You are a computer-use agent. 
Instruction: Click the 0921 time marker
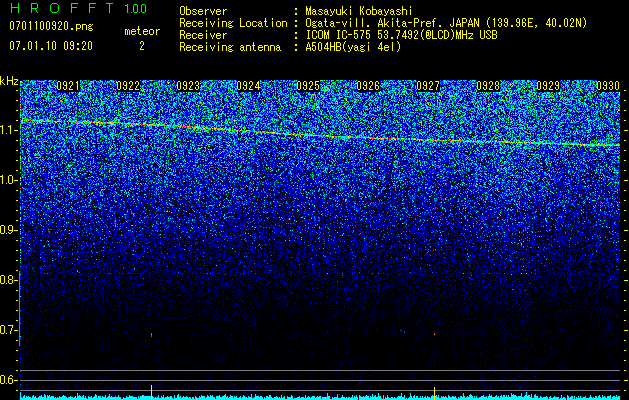(x=68, y=86)
